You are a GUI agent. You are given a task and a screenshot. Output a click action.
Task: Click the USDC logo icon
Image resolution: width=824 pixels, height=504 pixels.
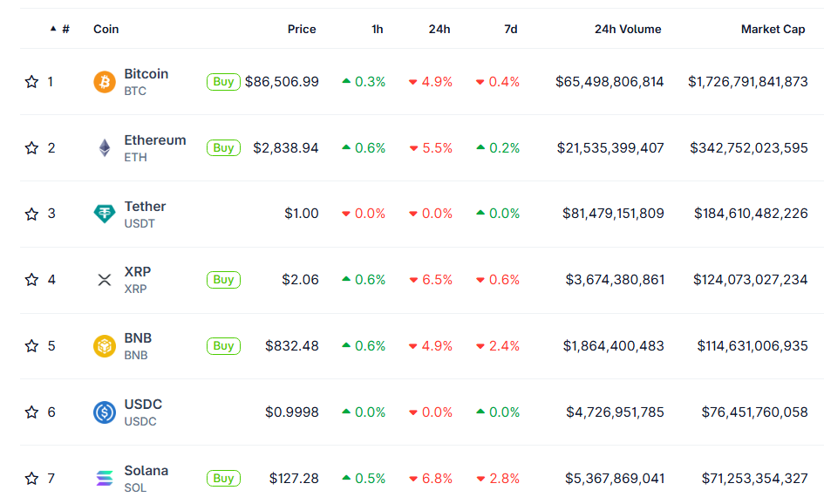(x=105, y=412)
